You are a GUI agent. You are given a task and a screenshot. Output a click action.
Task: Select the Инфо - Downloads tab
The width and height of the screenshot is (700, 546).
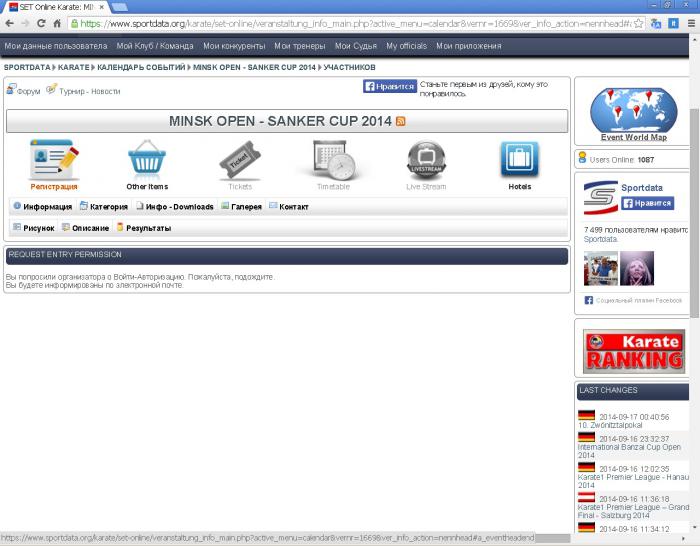(x=175, y=206)
